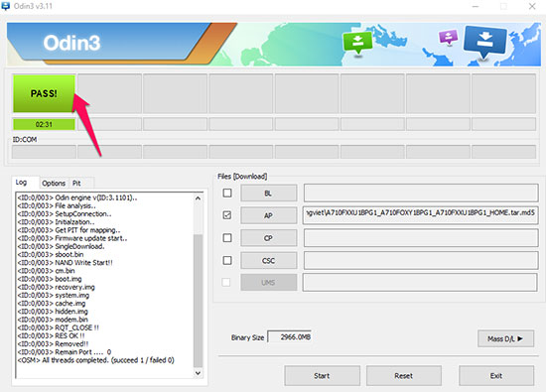546x392 pixels.
Task: Click log line 'Get PIT for mapping..'
Action: pyautogui.click(x=68, y=230)
